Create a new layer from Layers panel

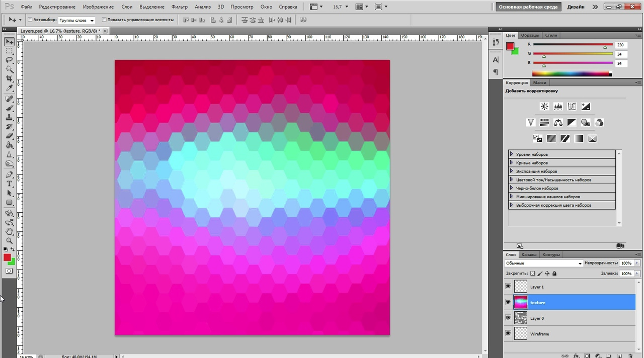(619, 355)
